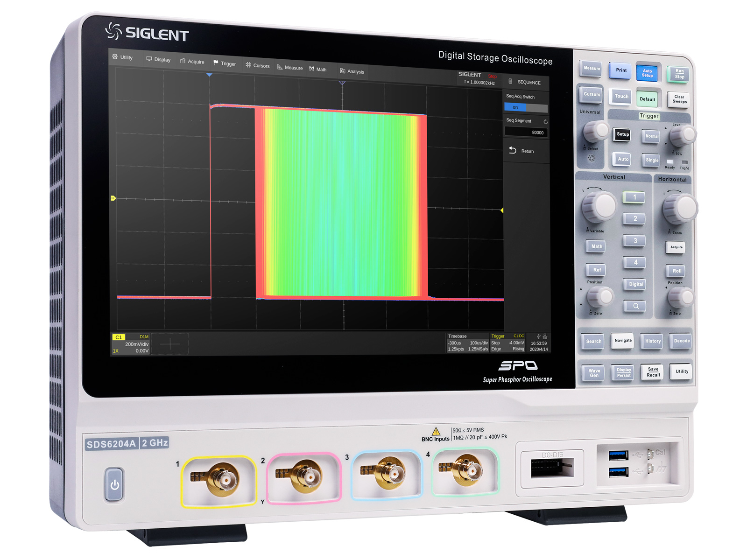The width and height of the screenshot is (747, 560).
Task: Open the on-screen Trigger menu
Action: click(x=225, y=63)
